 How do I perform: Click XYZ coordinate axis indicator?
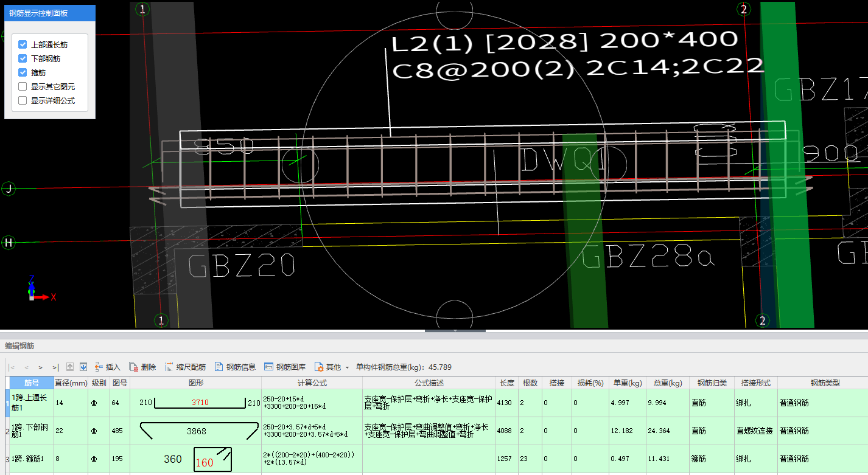(40, 289)
